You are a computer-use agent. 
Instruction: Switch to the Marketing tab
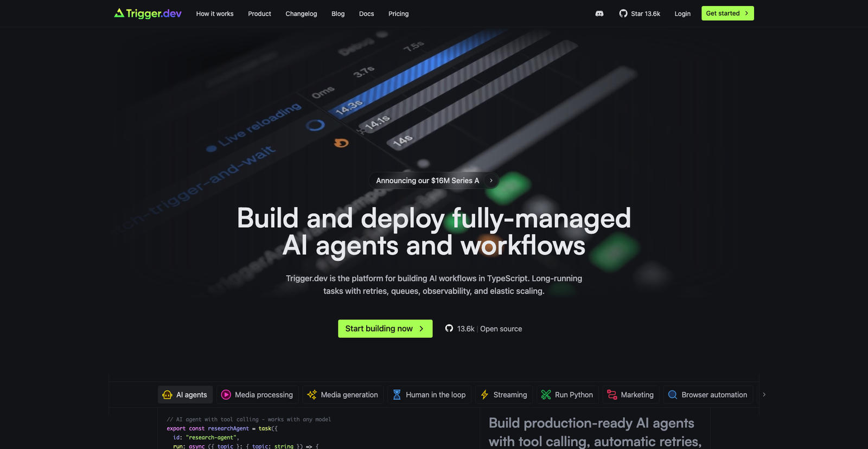tap(630, 395)
